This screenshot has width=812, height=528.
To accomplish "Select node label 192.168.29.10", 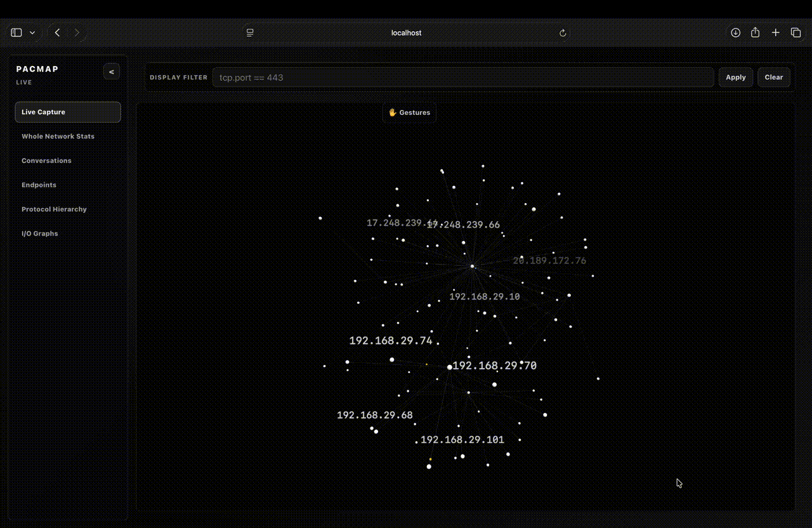I will click(x=485, y=296).
